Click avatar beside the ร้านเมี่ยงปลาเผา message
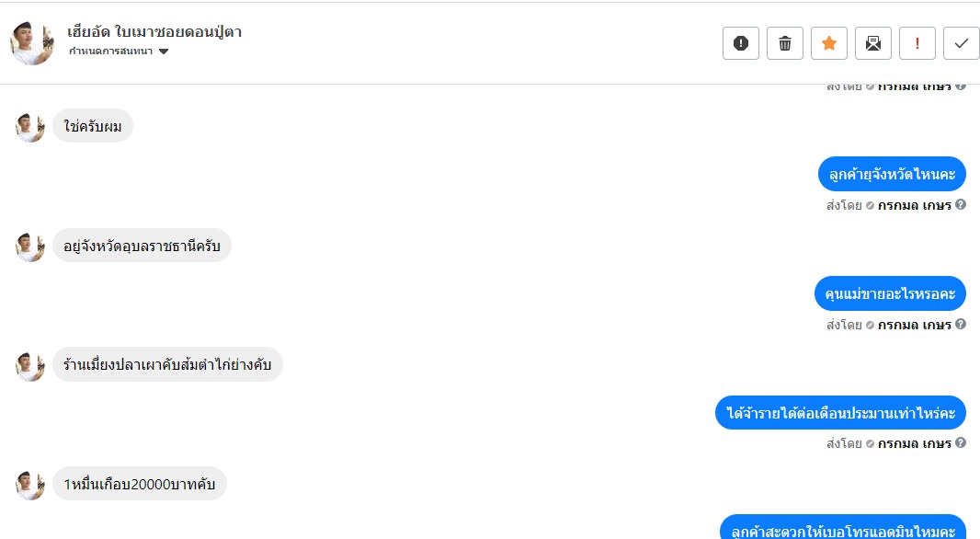 30,366
